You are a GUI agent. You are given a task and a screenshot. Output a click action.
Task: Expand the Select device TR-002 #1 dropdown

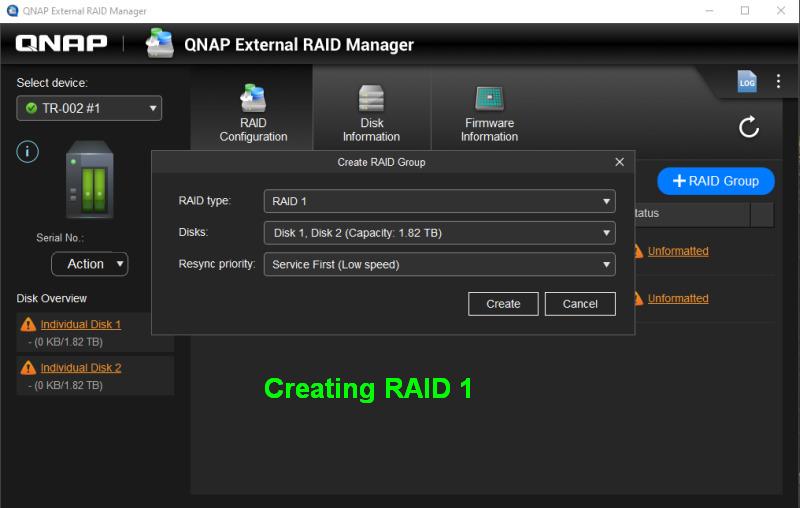pos(89,108)
